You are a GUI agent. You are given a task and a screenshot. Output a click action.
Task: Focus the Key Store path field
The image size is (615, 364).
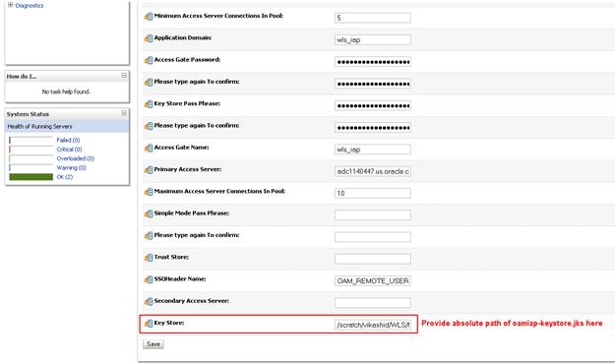(x=373, y=325)
